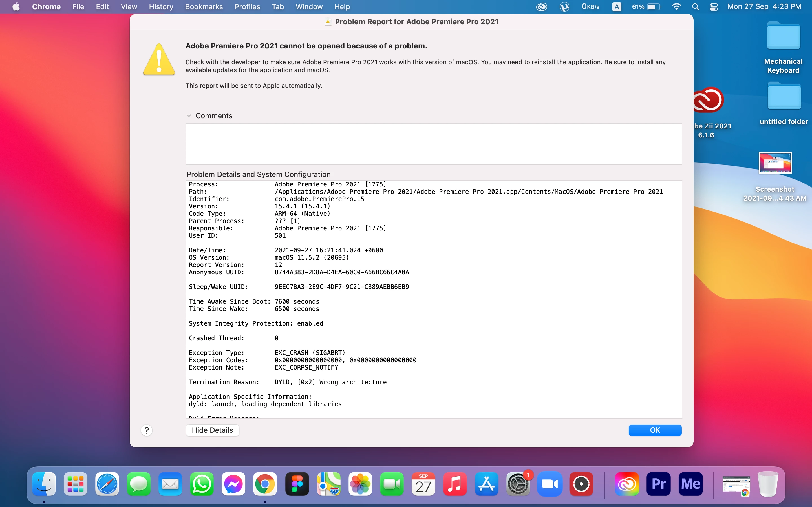Screen dimensions: 812x507
Task: Open WhatsApp from the dock
Action: [202, 484]
